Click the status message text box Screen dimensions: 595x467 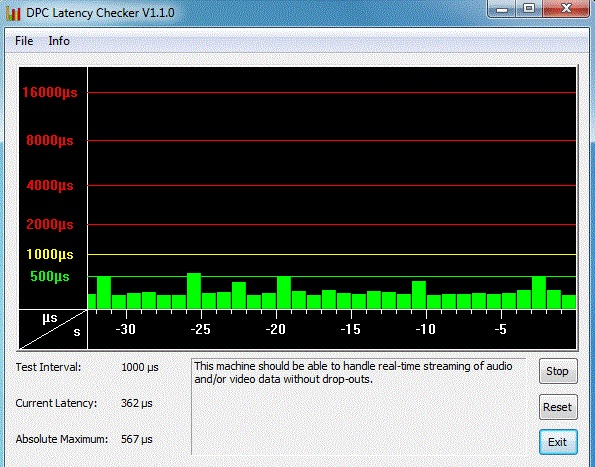coord(359,406)
